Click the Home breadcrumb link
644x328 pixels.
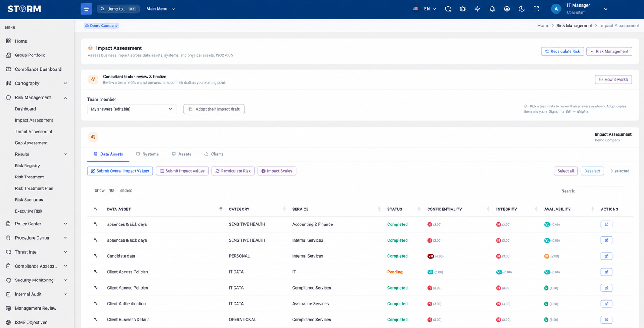543,26
